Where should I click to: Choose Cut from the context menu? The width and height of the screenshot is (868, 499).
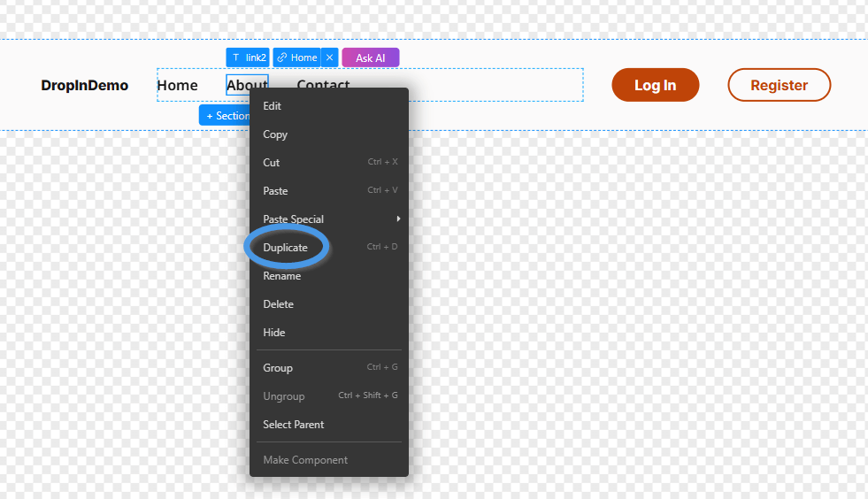329,162
